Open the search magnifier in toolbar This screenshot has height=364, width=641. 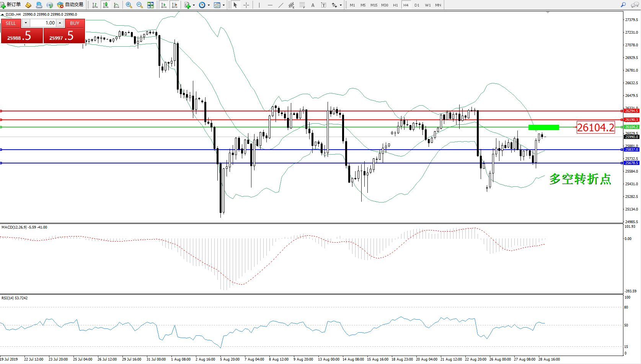[623, 5]
